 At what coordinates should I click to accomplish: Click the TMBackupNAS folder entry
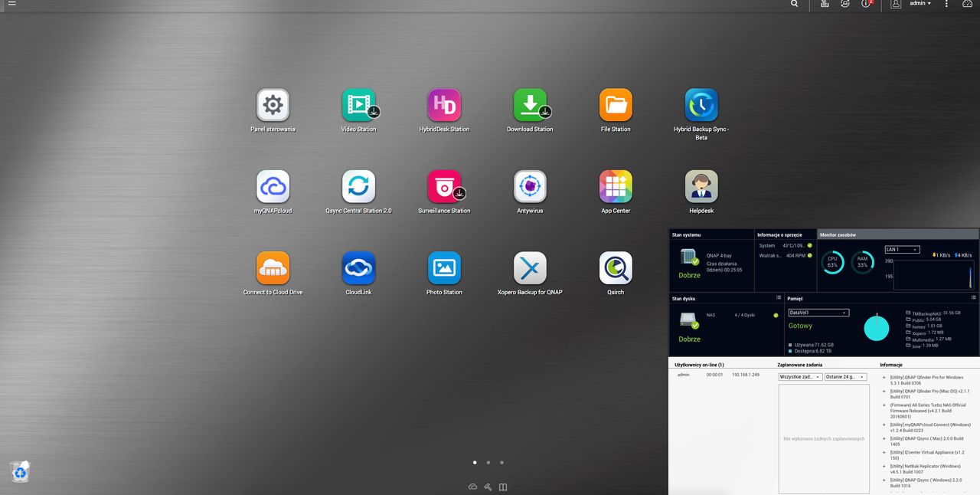[x=933, y=313]
